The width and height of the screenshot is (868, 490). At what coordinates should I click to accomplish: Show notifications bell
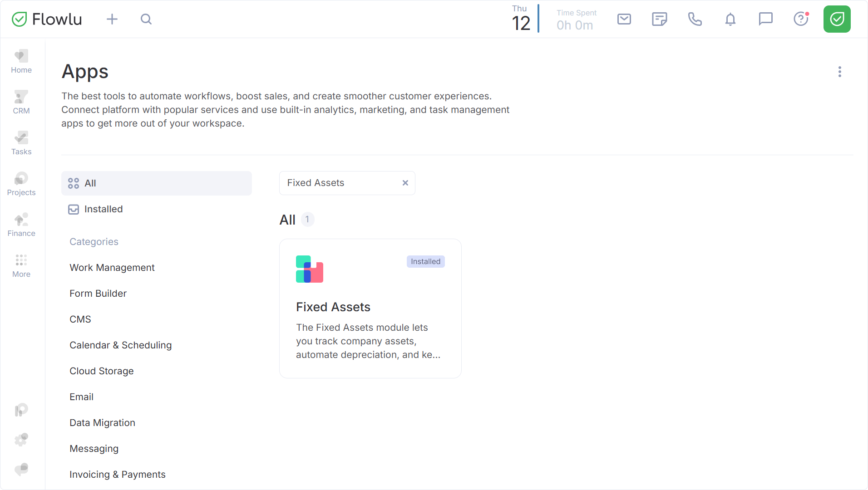point(730,19)
